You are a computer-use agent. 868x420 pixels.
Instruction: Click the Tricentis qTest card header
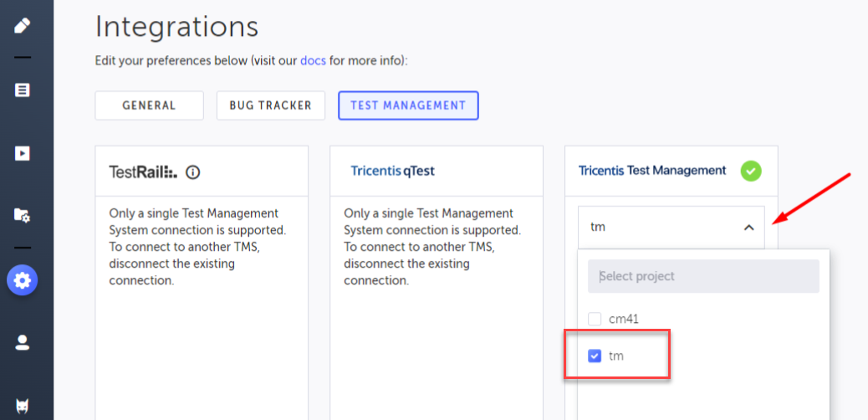[x=392, y=172]
